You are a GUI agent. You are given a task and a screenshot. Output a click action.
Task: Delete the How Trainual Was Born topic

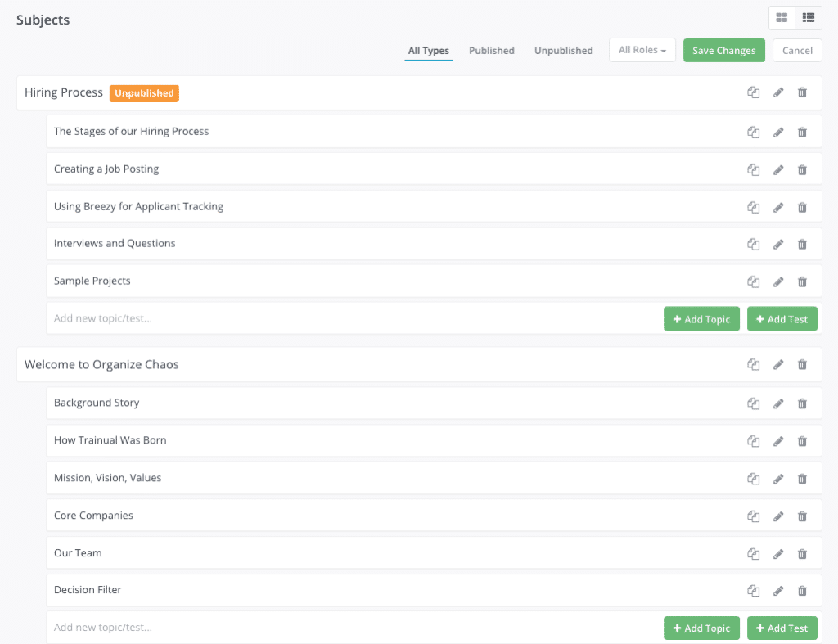pos(802,440)
